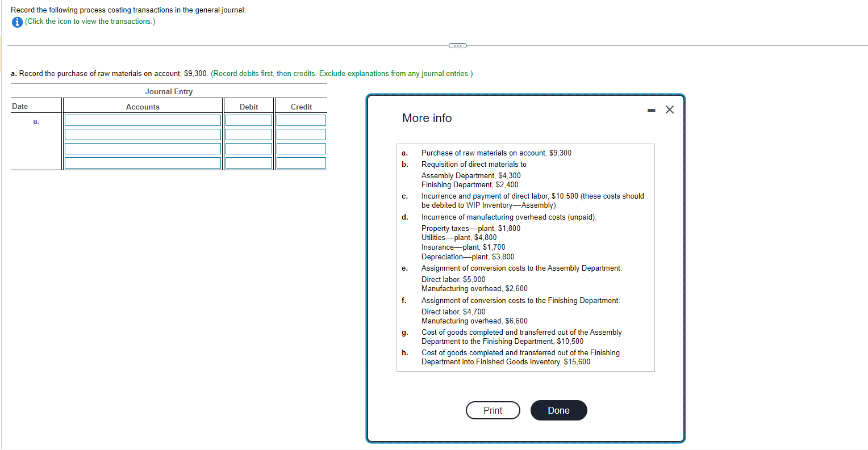Viewport: 868px width, 450px height.
Task: Click the blue info icon to view transactions
Action: (16, 21)
